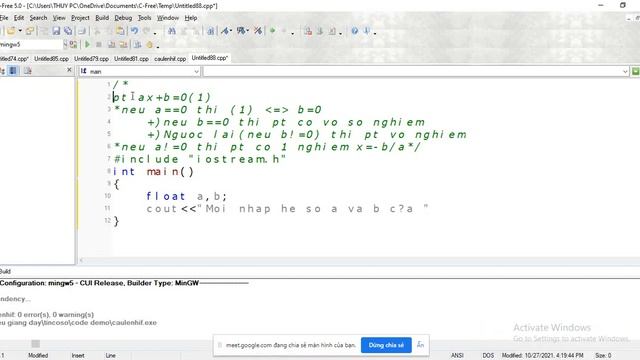
Task: Open the mingw5 configuration dropdown
Action: [x=65, y=44]
